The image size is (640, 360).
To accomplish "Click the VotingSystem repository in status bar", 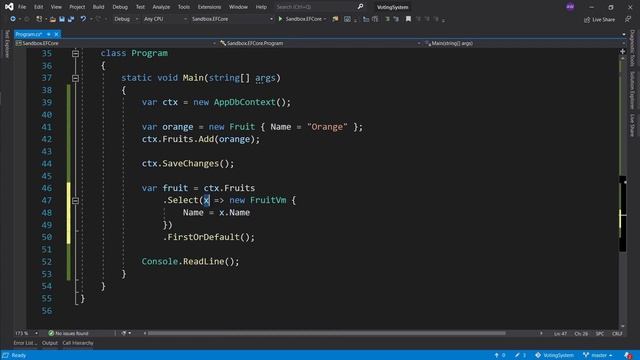I will coord(554,355).
